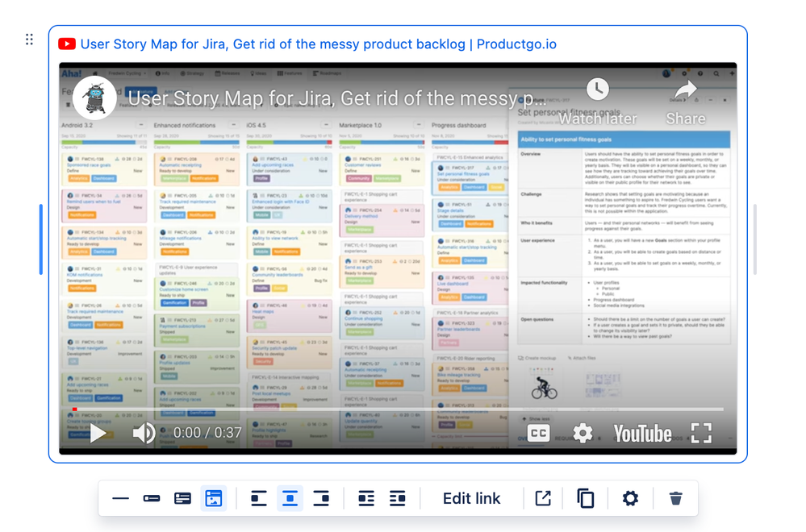This screenshot has height=532, width=806.
Task: Mute the video volume
Action: [x=144, y=433]
